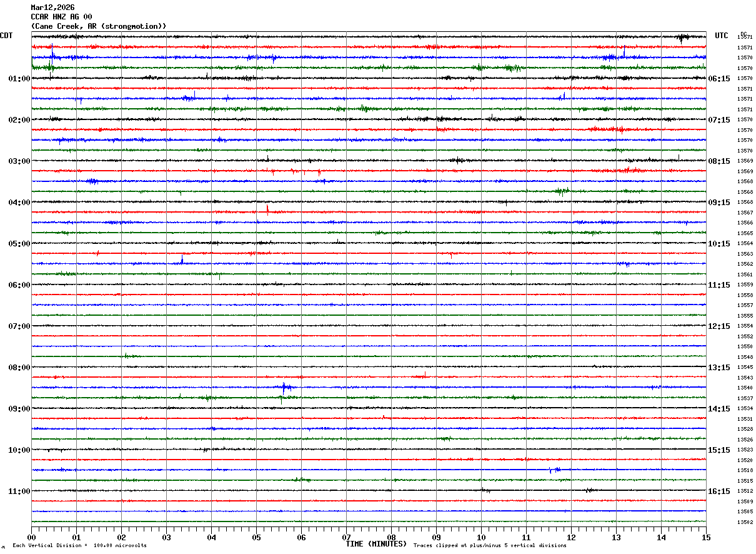
Task: Click the DC offset value 13505
Action: tap(745, 511)
